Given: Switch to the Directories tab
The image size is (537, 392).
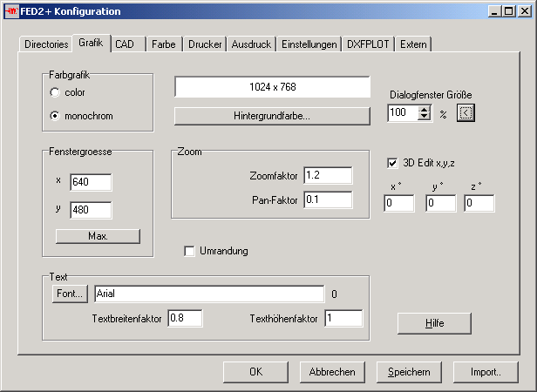Looking at the screenshot, I should coord(46,44).
